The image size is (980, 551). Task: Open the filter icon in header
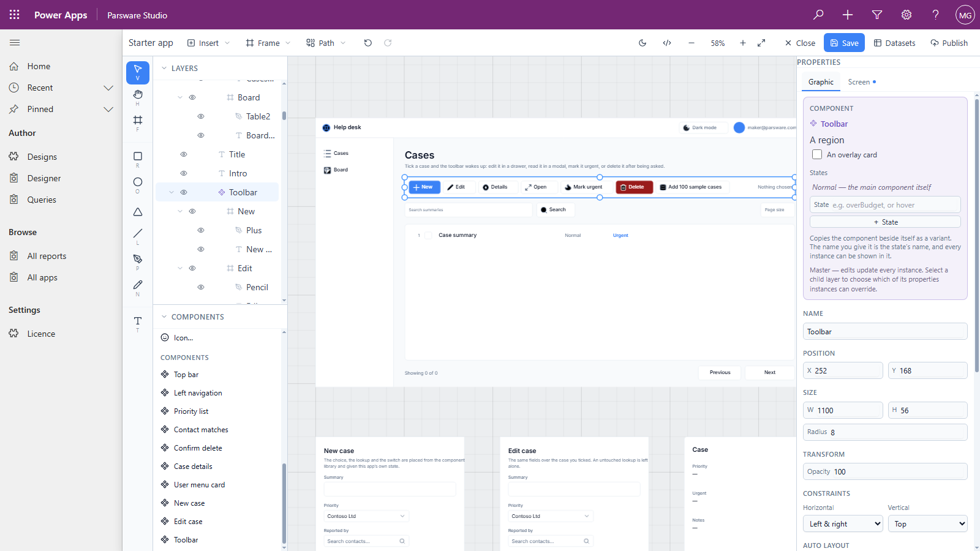point(877,15)
